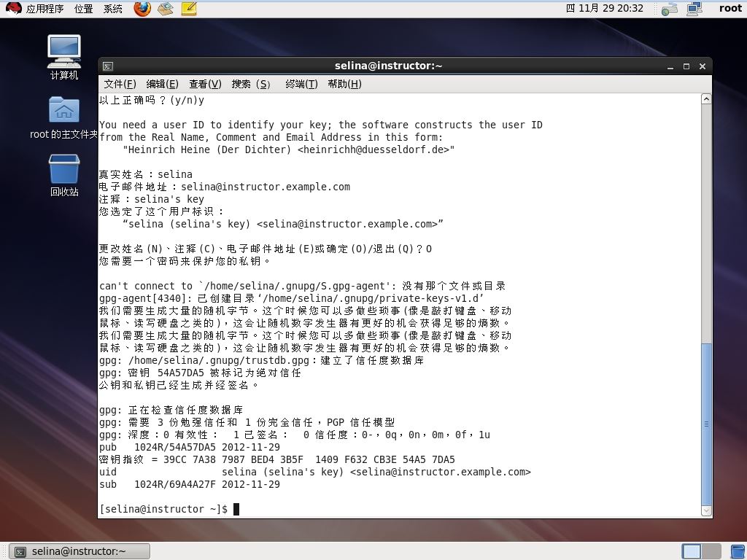Screen dimensions: 747x560
Task: Click the pub 1024R/54A57DA5 line
Action: [190, 447]
